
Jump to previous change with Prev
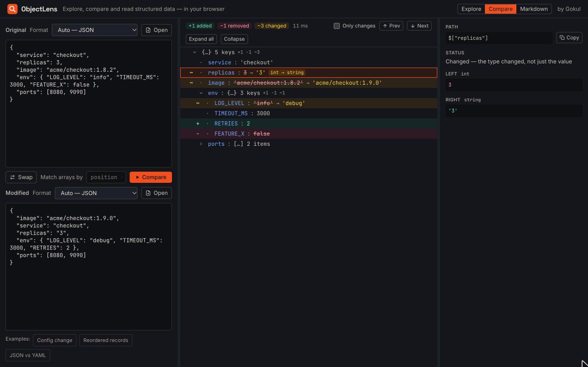click(391, 26)
